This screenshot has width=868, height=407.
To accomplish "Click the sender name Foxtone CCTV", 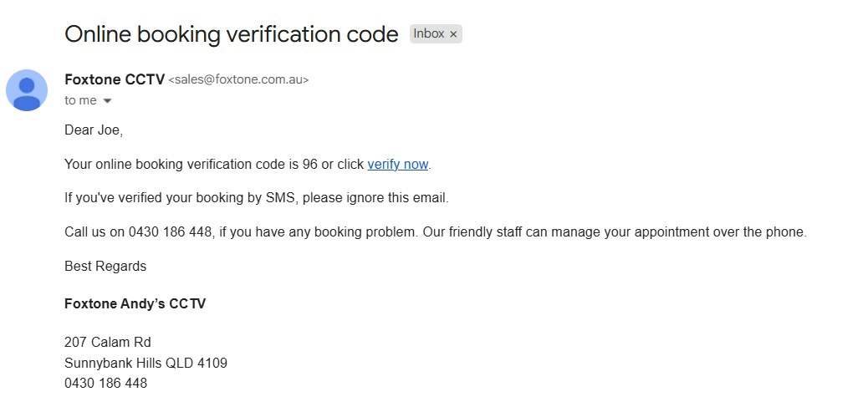I will click(x=115, y=80).
